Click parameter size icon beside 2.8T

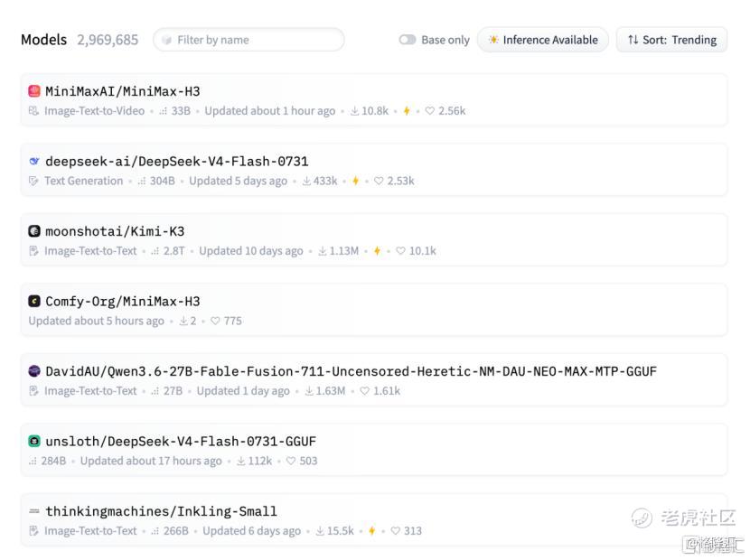pos(155,251)
